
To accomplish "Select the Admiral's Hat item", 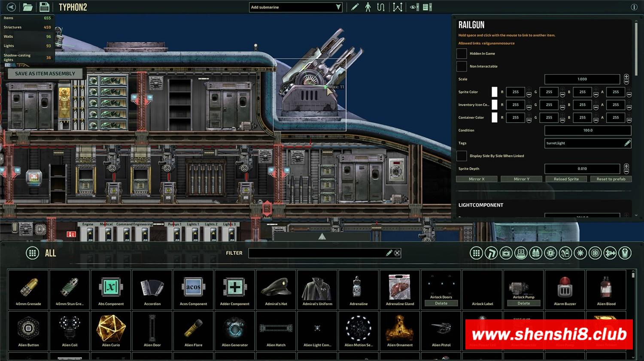I will point(276,289).
